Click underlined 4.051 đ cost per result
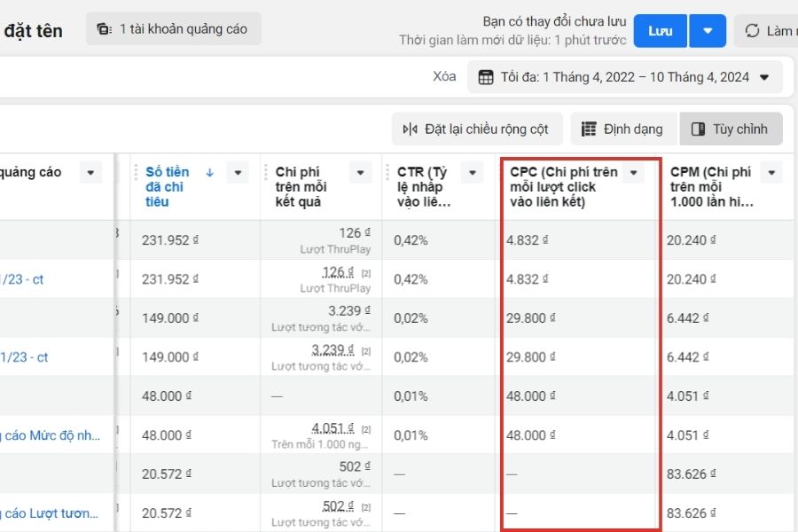The height and width of the screenshot is (532, 798). 332,428
